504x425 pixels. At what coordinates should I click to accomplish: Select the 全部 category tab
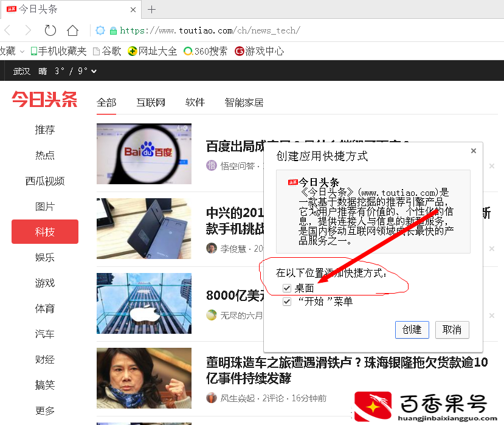click(106, 103)
